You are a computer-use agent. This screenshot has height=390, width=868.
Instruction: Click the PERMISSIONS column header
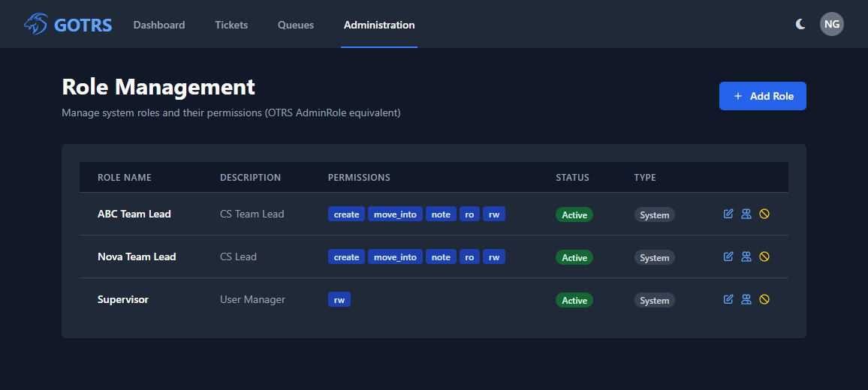[359, 178]
